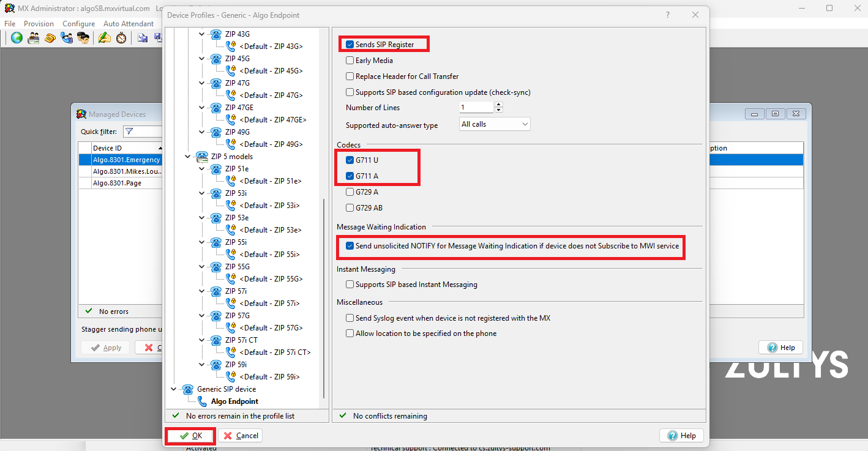
Task: Enable the Early Media checkbox
Action: (x=350, y=61)
